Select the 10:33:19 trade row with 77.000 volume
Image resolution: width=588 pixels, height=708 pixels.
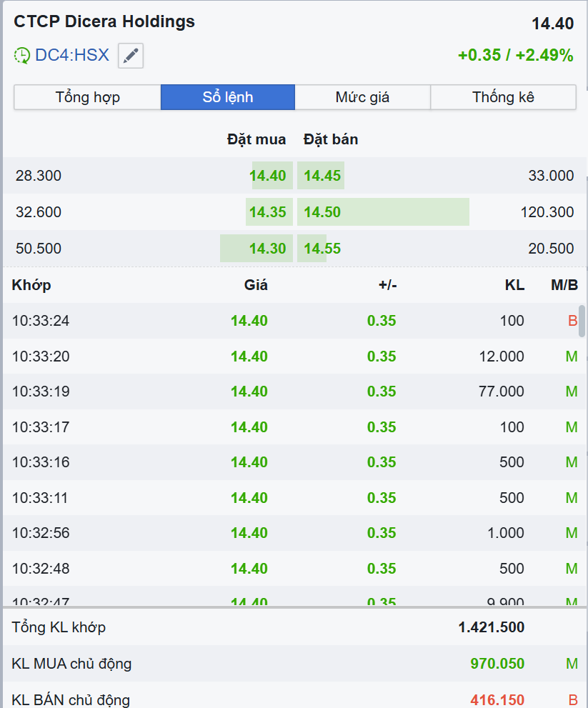(286, 392)
